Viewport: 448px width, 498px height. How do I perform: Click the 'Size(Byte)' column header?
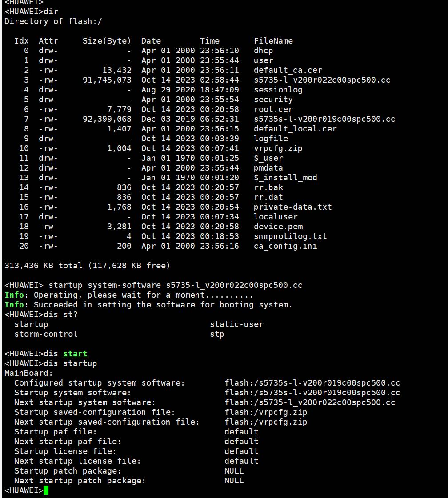(107, 41)
